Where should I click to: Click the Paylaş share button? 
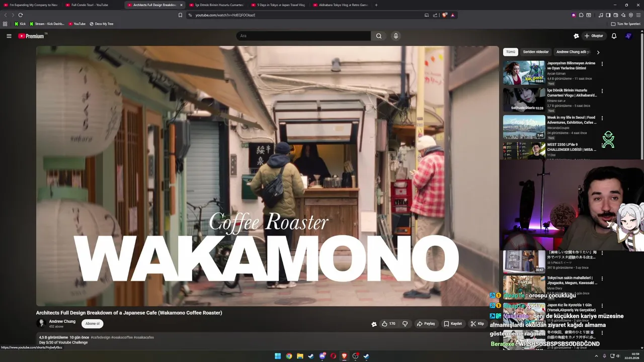pos(426,324)
